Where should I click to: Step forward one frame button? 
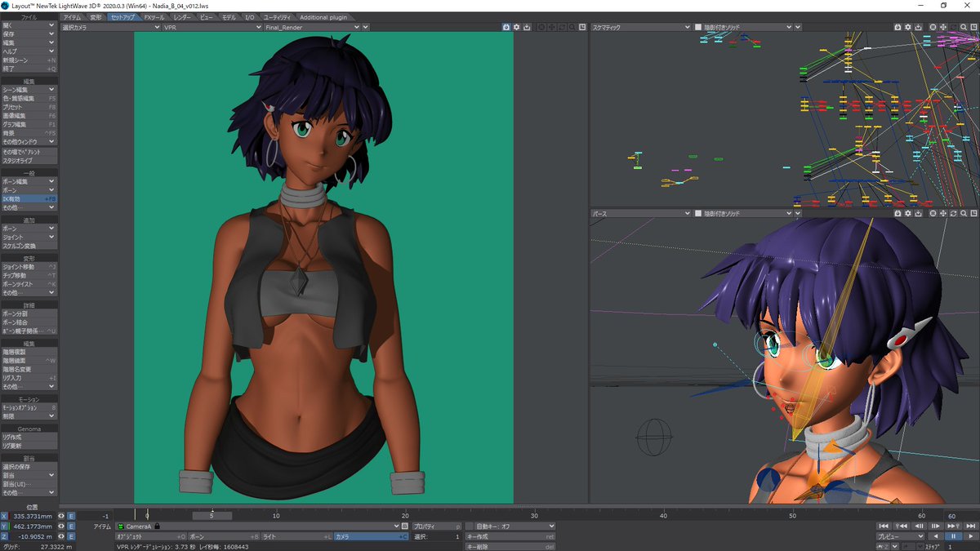click(x=936, y=526)
